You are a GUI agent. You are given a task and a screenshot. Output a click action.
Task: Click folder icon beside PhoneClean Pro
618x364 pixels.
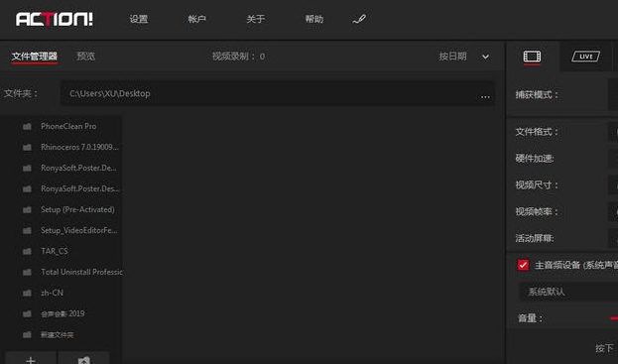(x=27, y=126)
